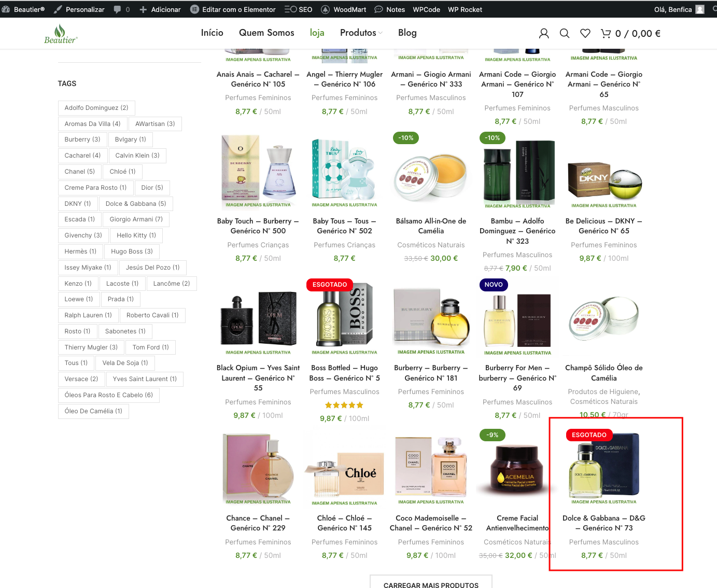Select the Tom Ford (1) tag
Image resolution: width=717 pixels, height=588 pixels.
(151, 347)
